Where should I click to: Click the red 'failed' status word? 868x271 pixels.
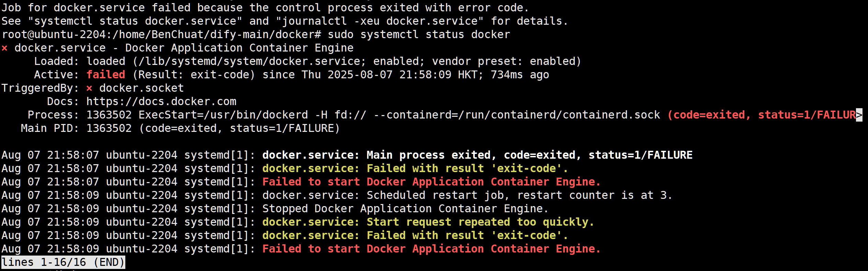pyautogui.click(x=106, y=75)
